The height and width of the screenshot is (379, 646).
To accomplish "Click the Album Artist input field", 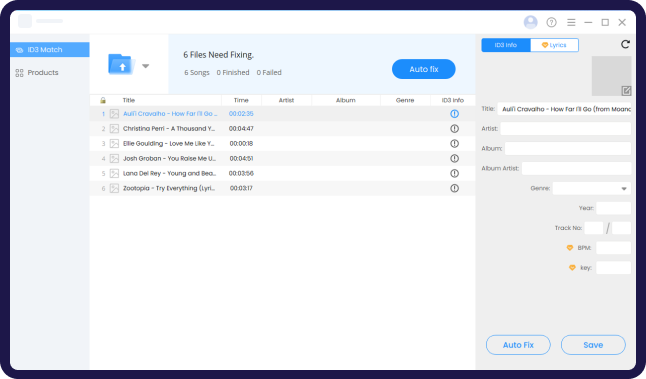I will pyautogui.click(x=576, y=168).
